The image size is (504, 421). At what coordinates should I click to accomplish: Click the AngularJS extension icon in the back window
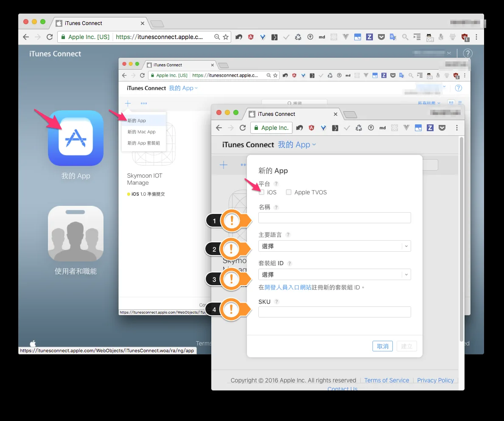tap(251, 37)
